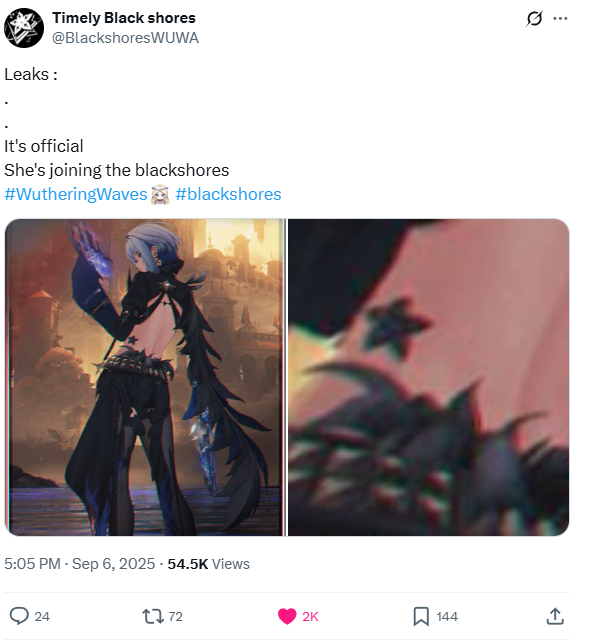Click the 2K likes count
Screen dimensions: 592x641
310,616
